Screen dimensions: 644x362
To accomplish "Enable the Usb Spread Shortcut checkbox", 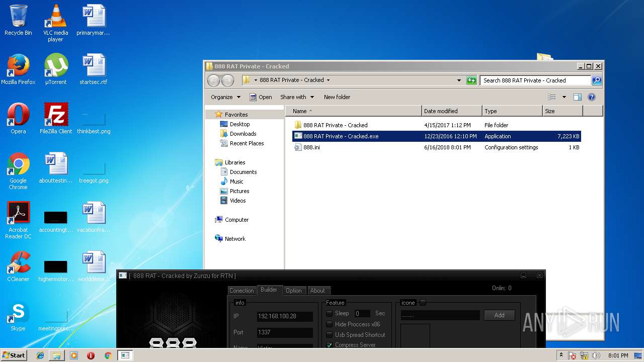I will point(330,335).
